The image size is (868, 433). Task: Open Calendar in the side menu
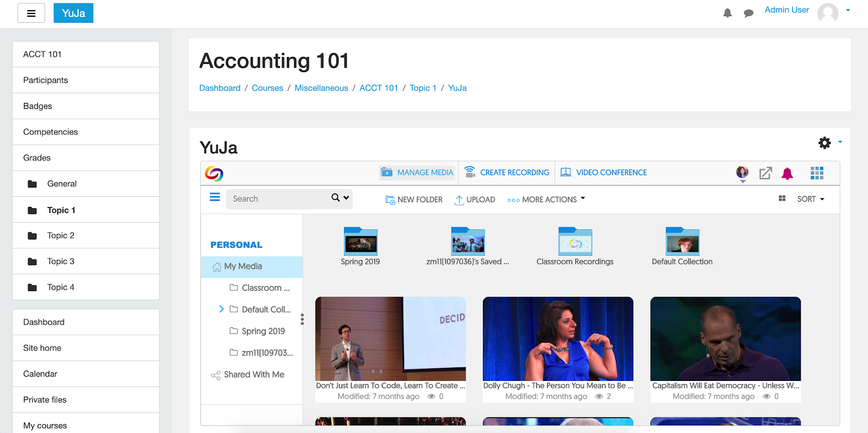pos(86,374)
